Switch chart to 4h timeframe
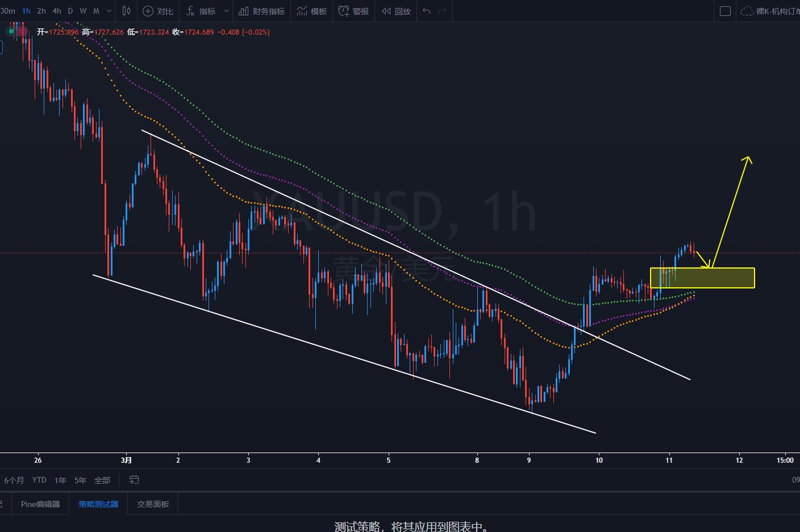 (x=57, y=11)
